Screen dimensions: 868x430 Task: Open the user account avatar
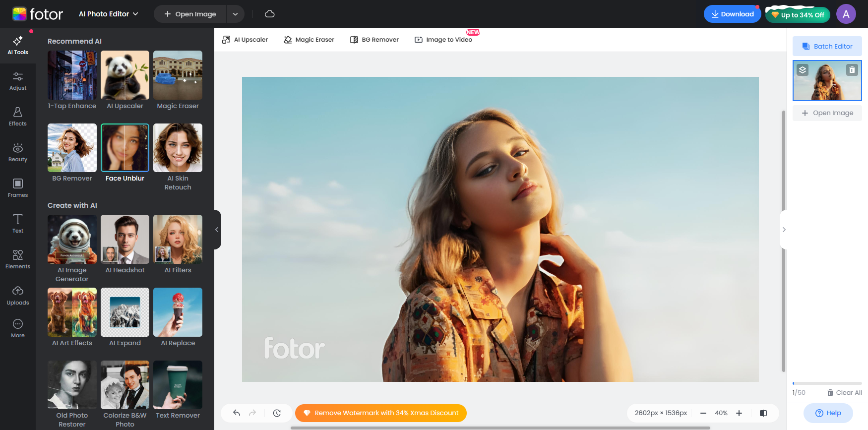tap(846, 14)
